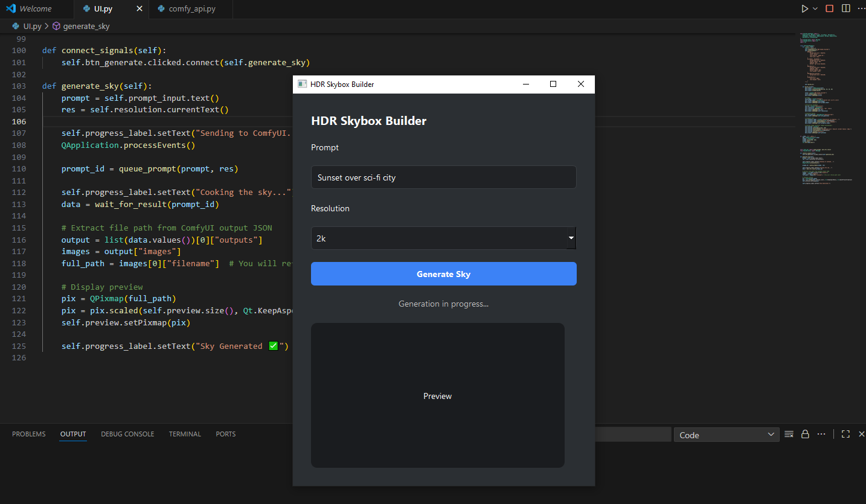The image size is (866, 504).
Task: Open the Resolution dropdown showing 2k
Action: [443, 238]
